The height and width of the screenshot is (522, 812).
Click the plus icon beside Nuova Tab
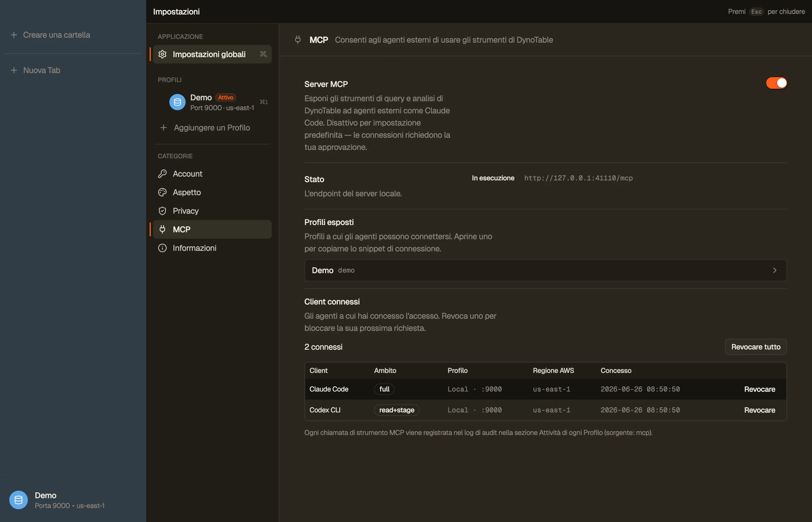tap(14, 70)
